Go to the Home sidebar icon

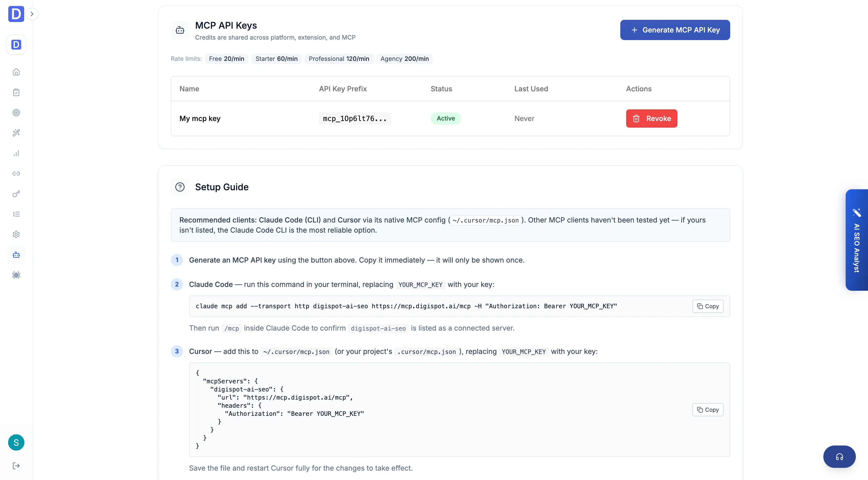(x=16, y=72)
